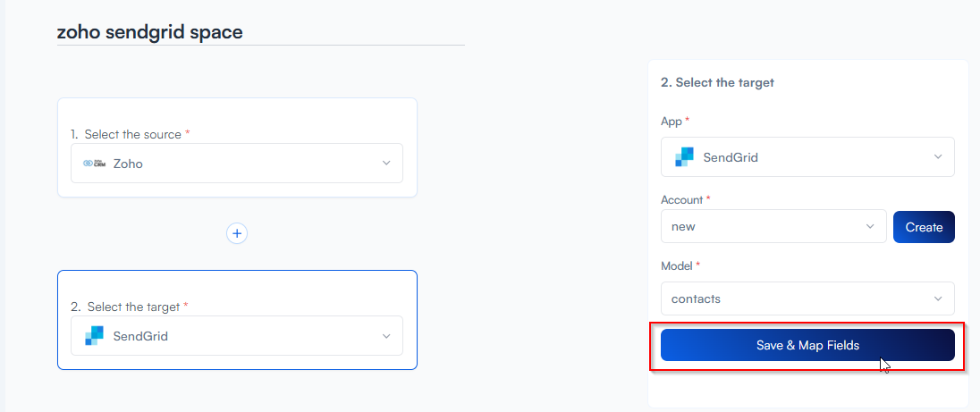980x412 pixels.
Task: Expand the Zoho source dropdown arrow
Action: [x=386, y=164]
